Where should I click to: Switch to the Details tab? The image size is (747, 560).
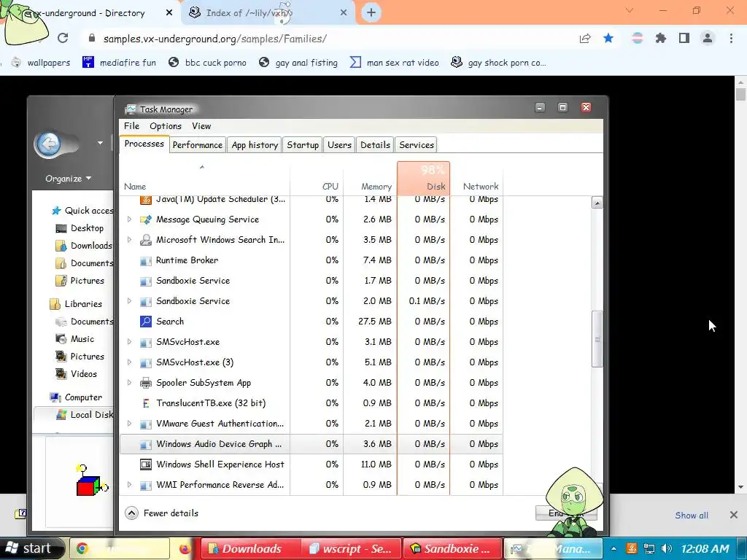(375, 145)
